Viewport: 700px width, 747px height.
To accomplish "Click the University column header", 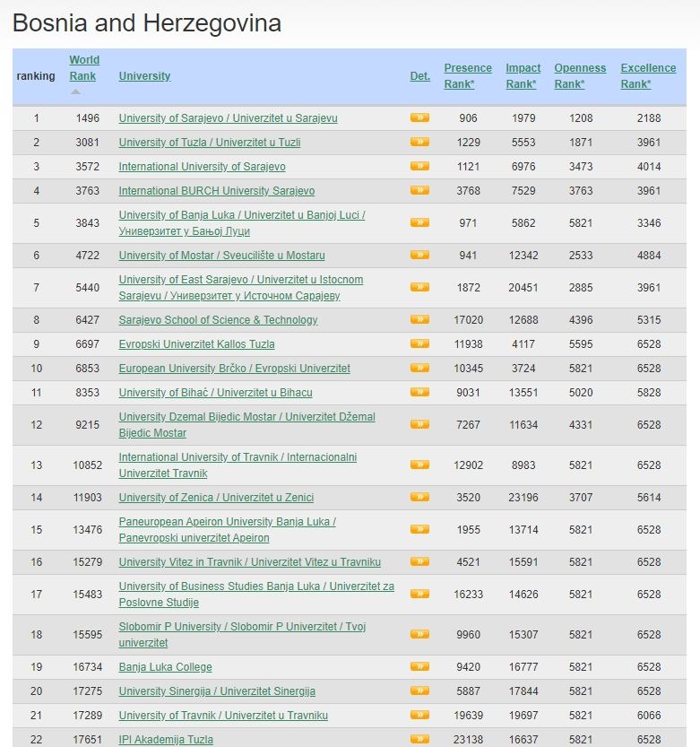I will [x=144, y=76].
